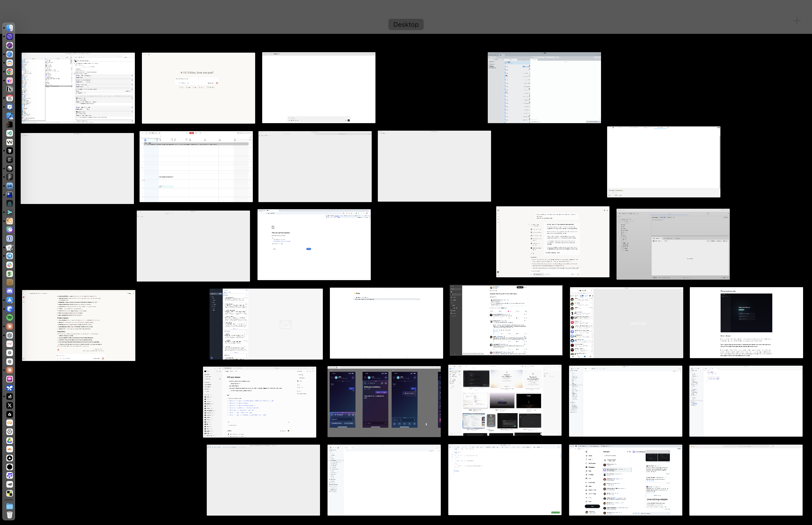Click the Xcode dock icon

tap(10, 116)
